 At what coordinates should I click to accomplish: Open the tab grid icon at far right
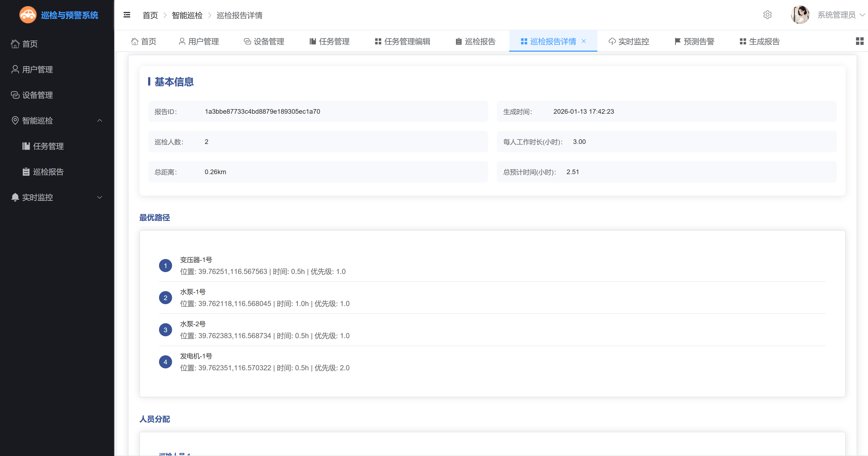point(860,41)
